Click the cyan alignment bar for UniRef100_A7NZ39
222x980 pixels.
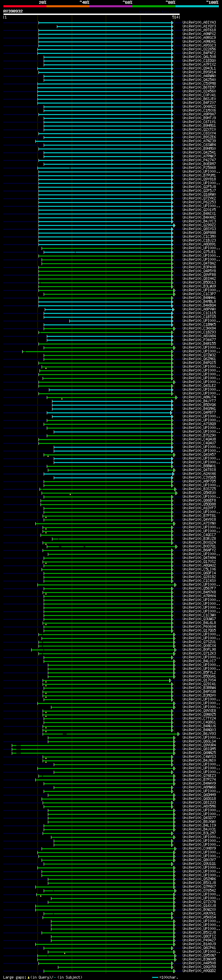(x=104, y=141)
